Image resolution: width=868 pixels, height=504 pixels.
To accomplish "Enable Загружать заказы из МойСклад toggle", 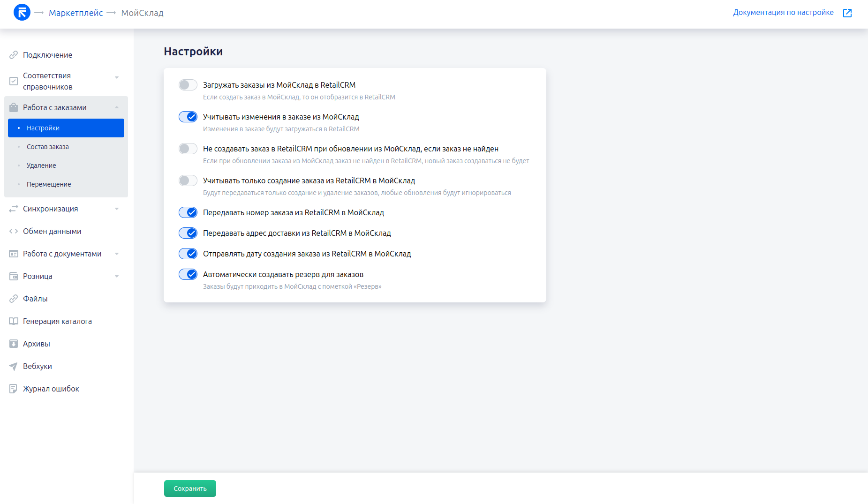I will tap(188, 85).
